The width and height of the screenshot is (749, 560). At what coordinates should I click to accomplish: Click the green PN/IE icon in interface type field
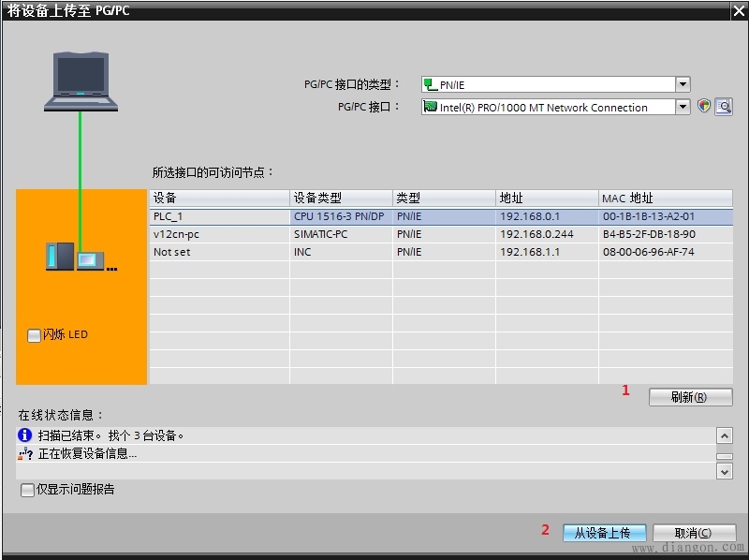pyautogui.click(x=430, y=84)
